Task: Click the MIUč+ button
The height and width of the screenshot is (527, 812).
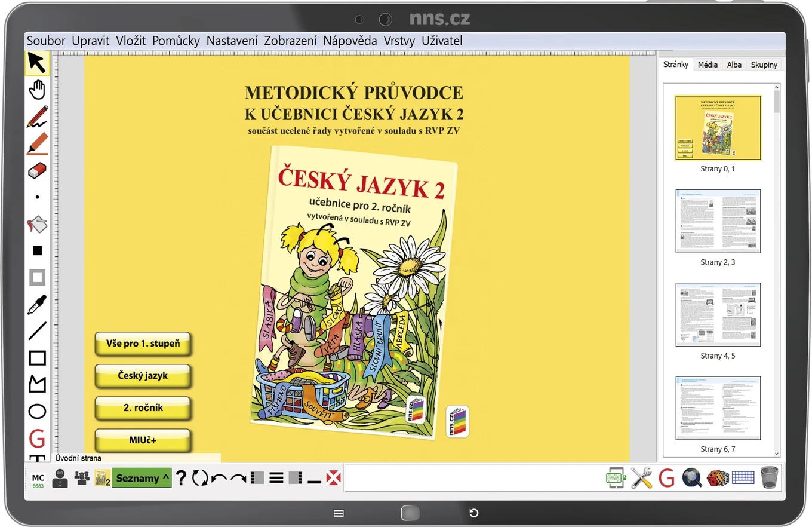Action: 143,440
